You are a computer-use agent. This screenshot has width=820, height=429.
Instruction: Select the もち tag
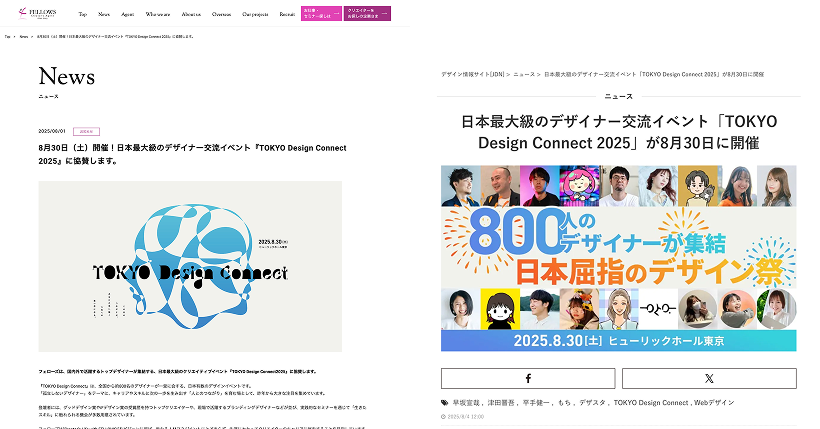(564, 403)
